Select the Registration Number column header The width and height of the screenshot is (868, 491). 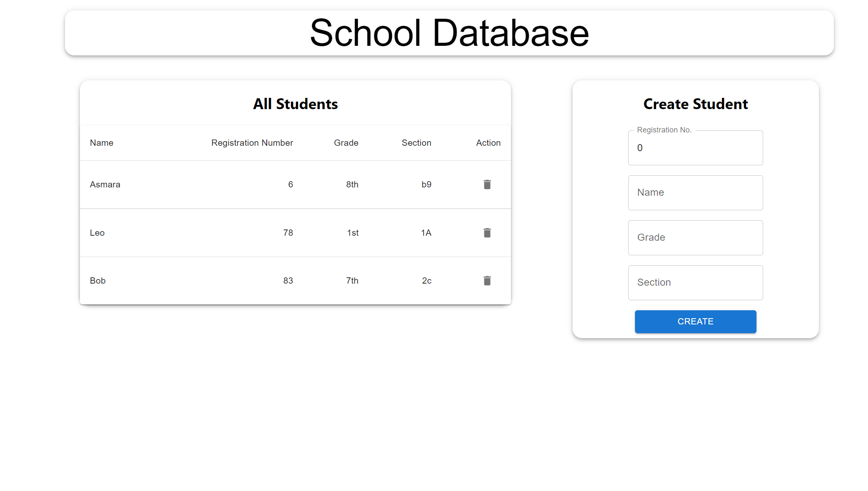click(x=252, y=142)
